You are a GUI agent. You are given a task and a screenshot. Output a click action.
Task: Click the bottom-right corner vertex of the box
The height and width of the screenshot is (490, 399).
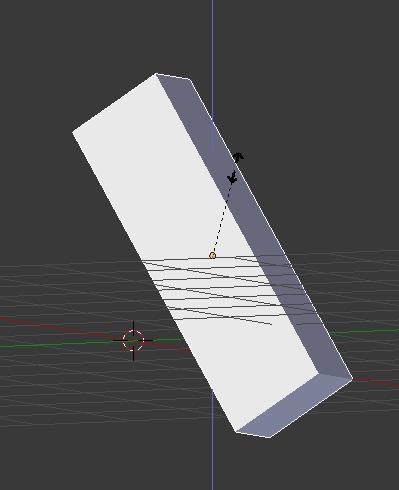352,379
